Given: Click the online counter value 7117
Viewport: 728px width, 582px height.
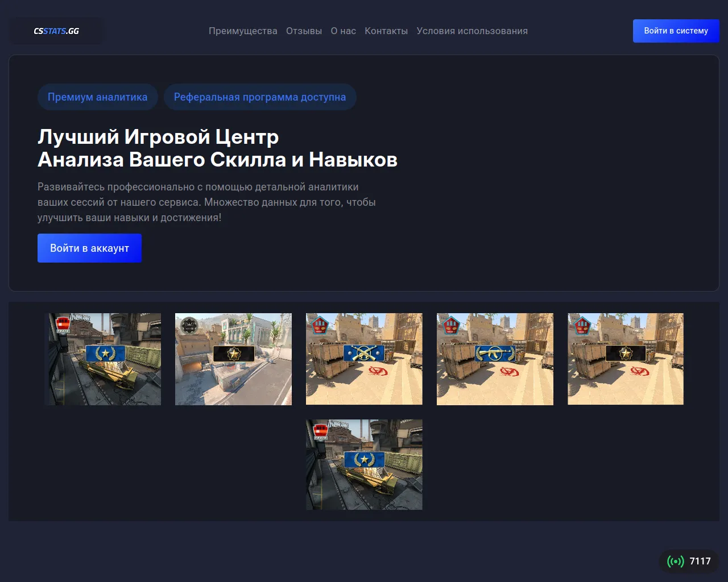Looking at the screenshot, I should pyautogui.click(x=700, y=562).
